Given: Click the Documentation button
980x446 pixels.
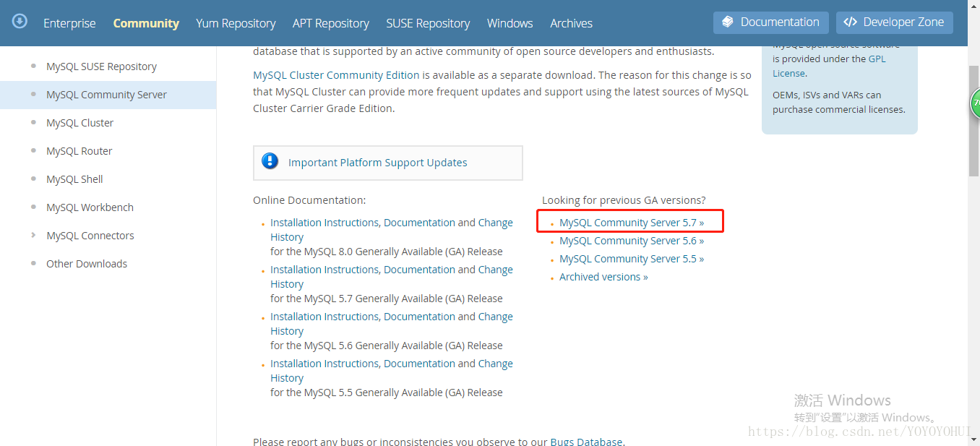Looking at the screenshot, I should coord(770,22).
